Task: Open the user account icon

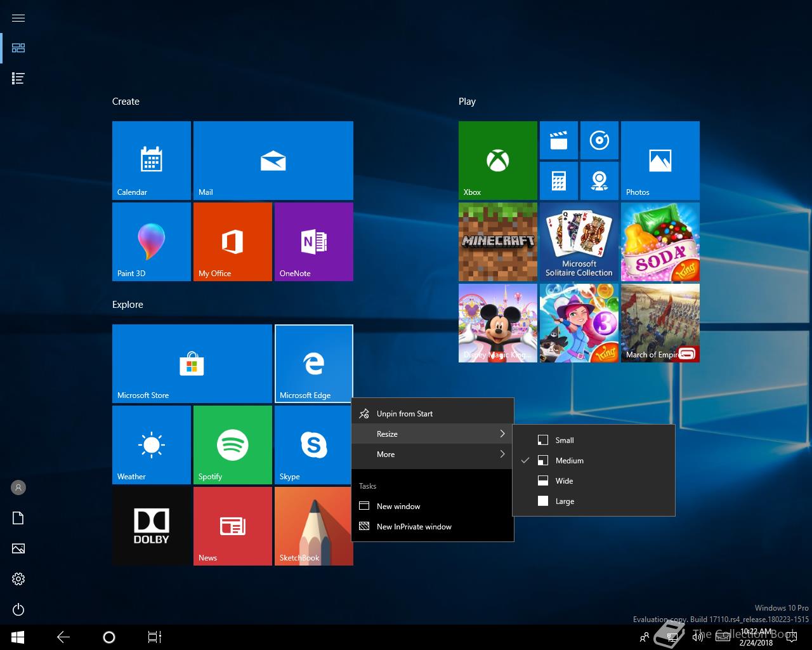Action: tap(18, 487)
